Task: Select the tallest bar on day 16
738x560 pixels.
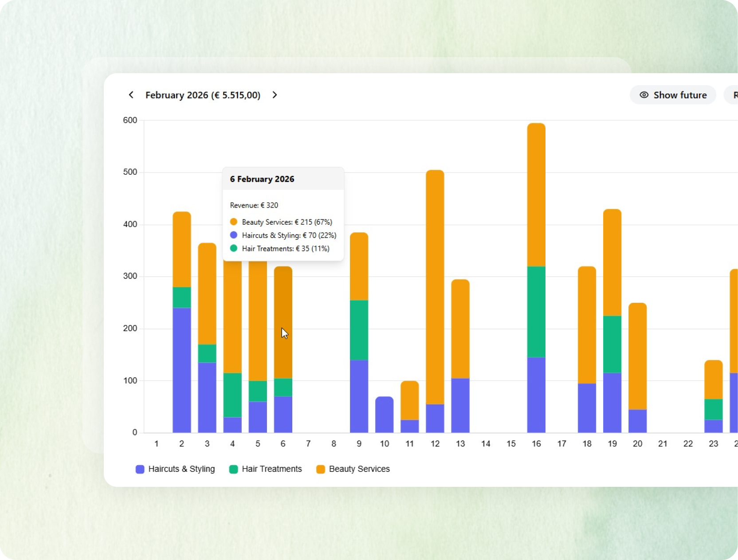Action: click(536, 278)
